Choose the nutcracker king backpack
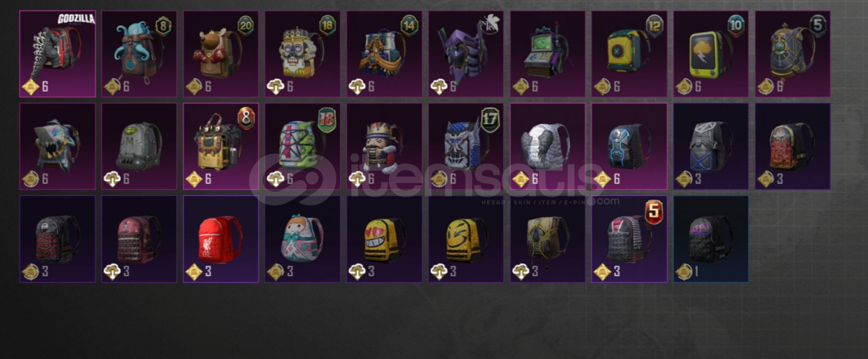 384,146
